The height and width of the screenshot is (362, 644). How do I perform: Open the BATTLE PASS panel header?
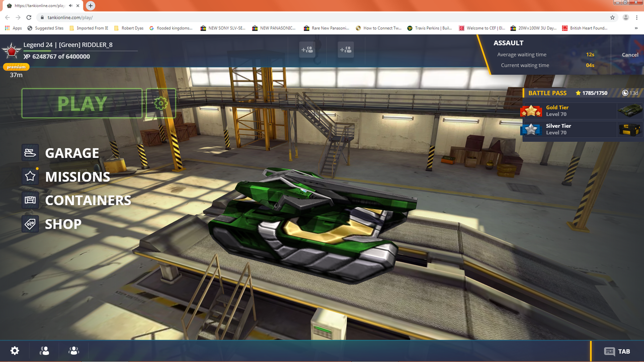click(x=547, y=93)
